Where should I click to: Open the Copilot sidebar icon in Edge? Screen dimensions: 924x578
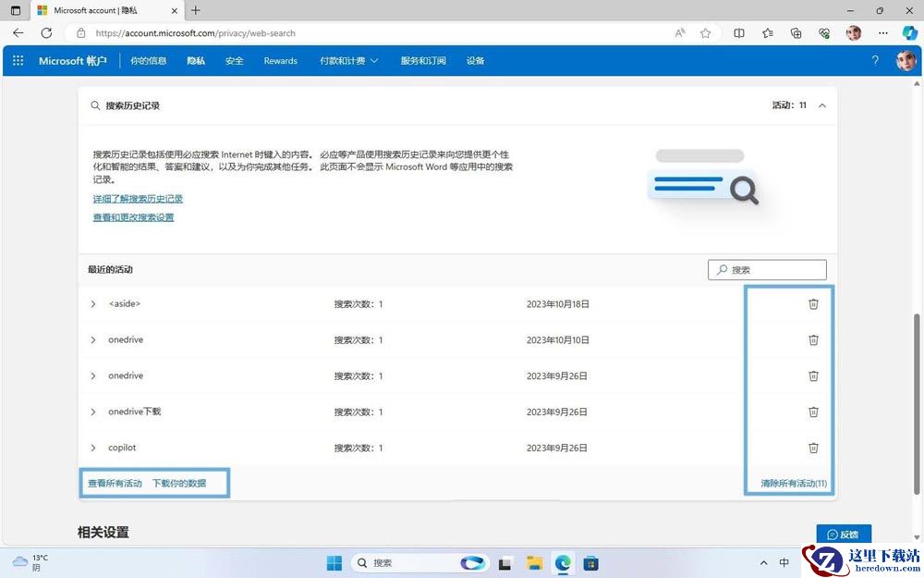point(910,33)
